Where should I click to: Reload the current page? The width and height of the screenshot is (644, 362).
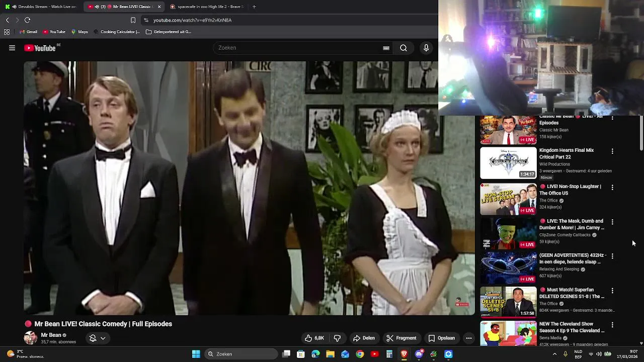27,20
